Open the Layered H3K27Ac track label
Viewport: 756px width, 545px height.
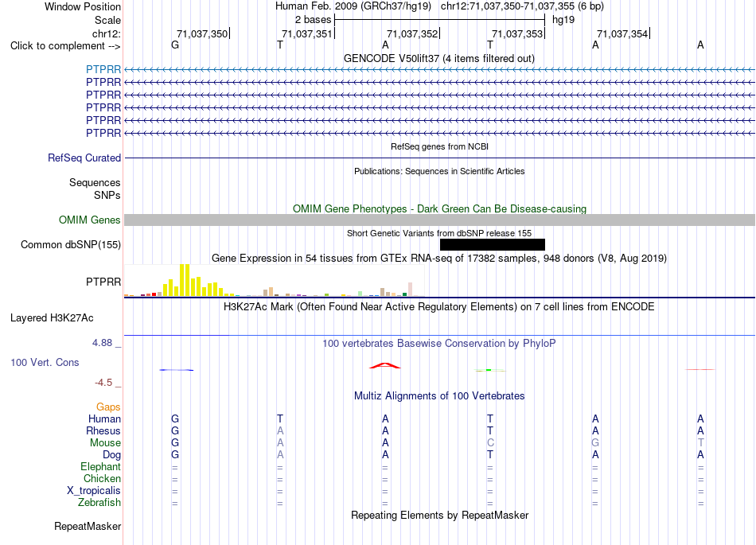(x=52, y=318)
